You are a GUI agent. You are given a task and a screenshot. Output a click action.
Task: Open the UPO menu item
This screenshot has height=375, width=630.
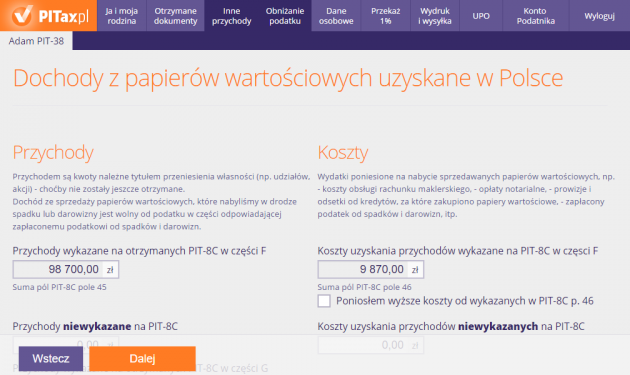pos(481,16)
